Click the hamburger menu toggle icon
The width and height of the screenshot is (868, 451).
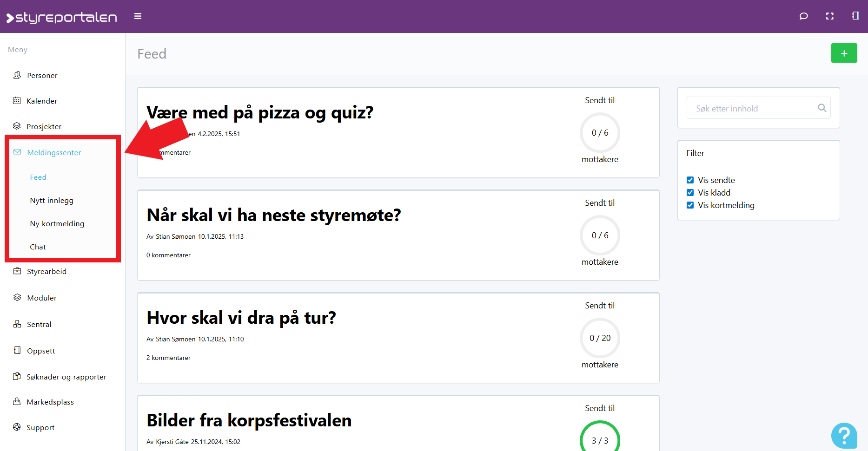(x=138, y=16)
